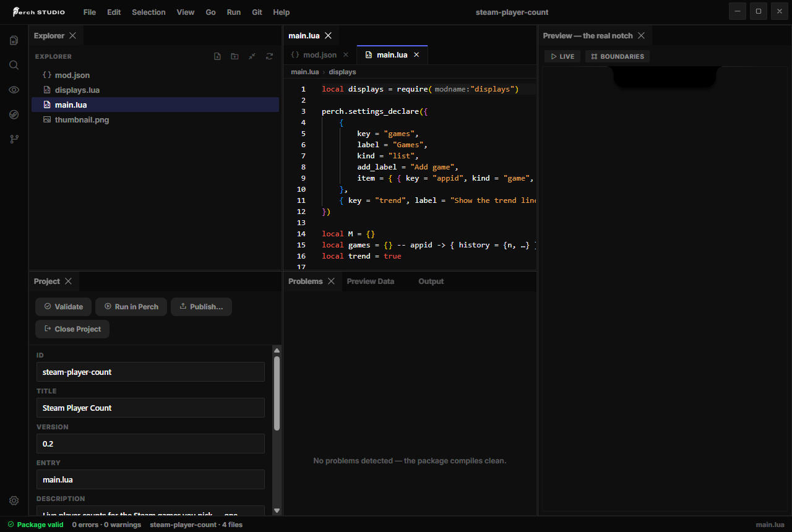Create a new folder in Explorer
Viewport: 792px width, 532px height.
coord(235,56)
